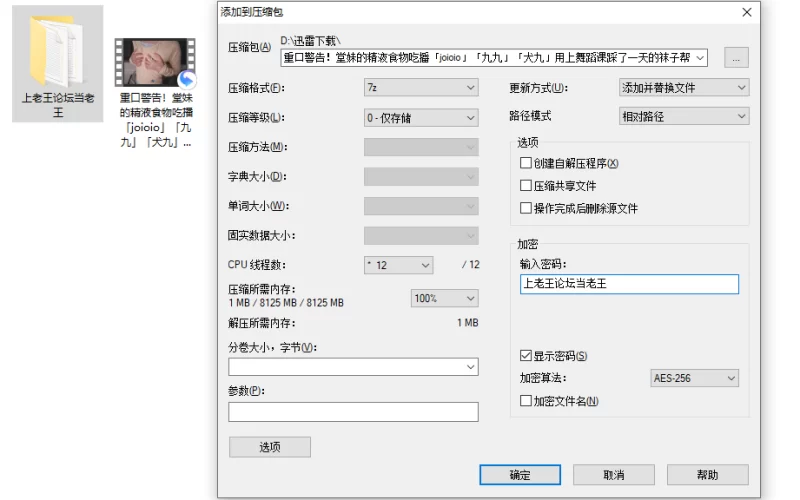
Task: Click the 确定 button
Action: (x=520, y=475)
